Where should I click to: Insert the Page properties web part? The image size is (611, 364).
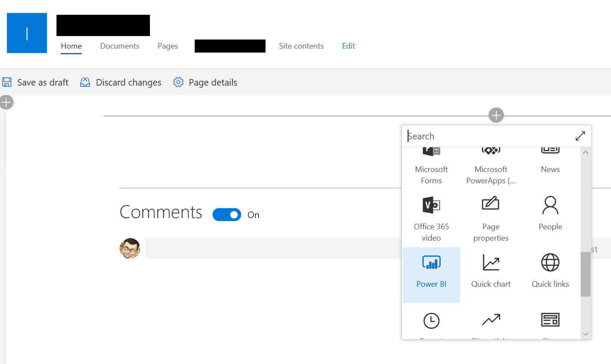[491, 218]
